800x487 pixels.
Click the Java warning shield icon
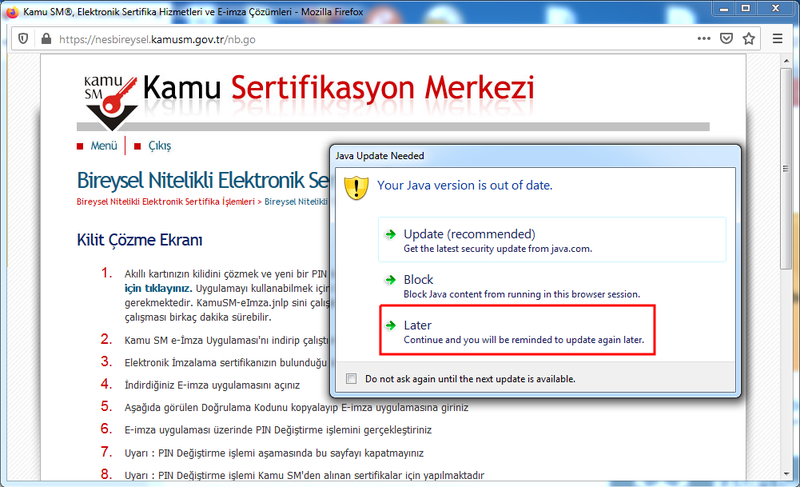(356, 187)
